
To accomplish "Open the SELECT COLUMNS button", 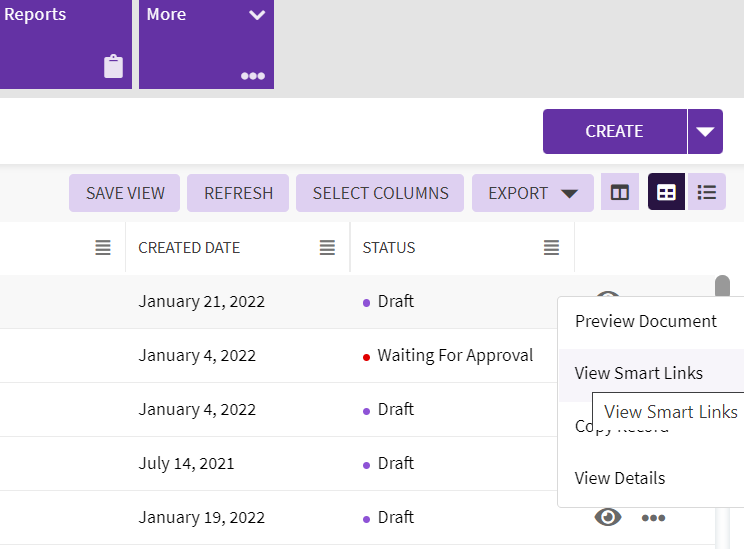I will click(x=380, y=193).
